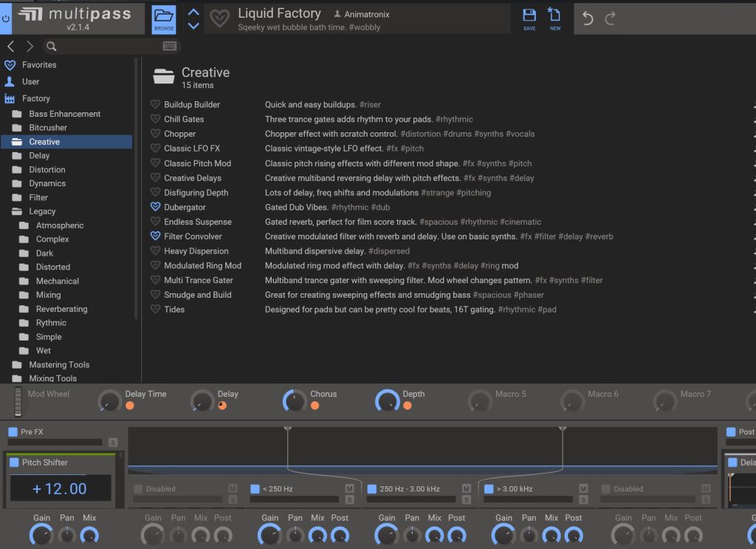Click heart icon next to Chopper preset
Screen dimensions: 756x549
tap(156, 134)
